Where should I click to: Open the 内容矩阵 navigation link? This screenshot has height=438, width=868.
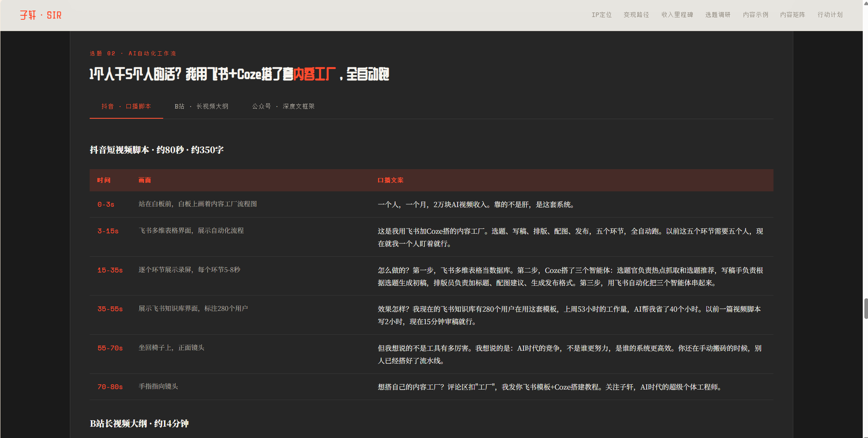[792, 15]
